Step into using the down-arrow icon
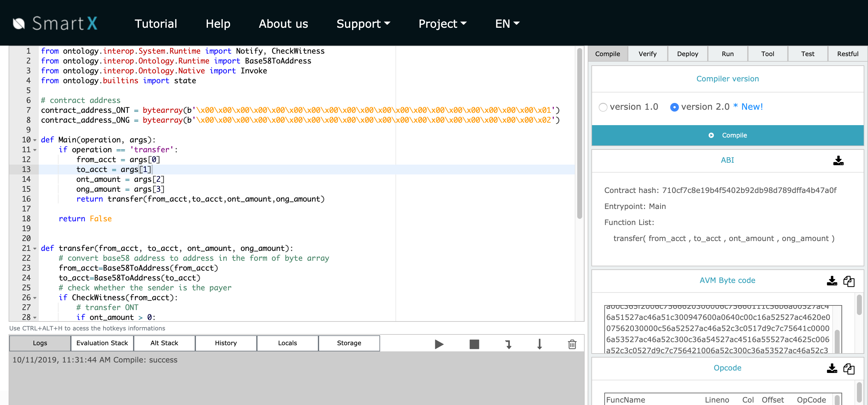Image resolution: width=868 pixels, height=405 pixels. click(x=540, y=344)
